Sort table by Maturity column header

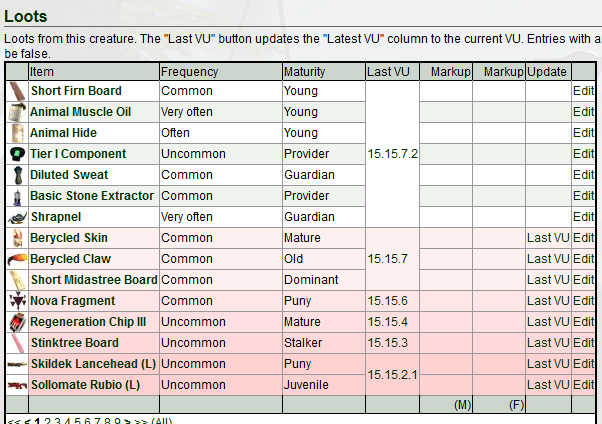304,72
